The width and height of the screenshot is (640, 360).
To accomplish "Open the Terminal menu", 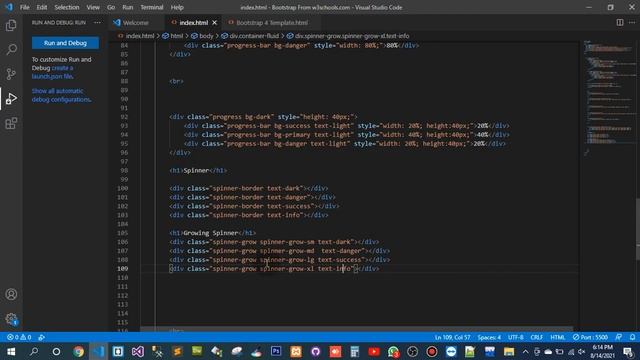I will [151, 7].
